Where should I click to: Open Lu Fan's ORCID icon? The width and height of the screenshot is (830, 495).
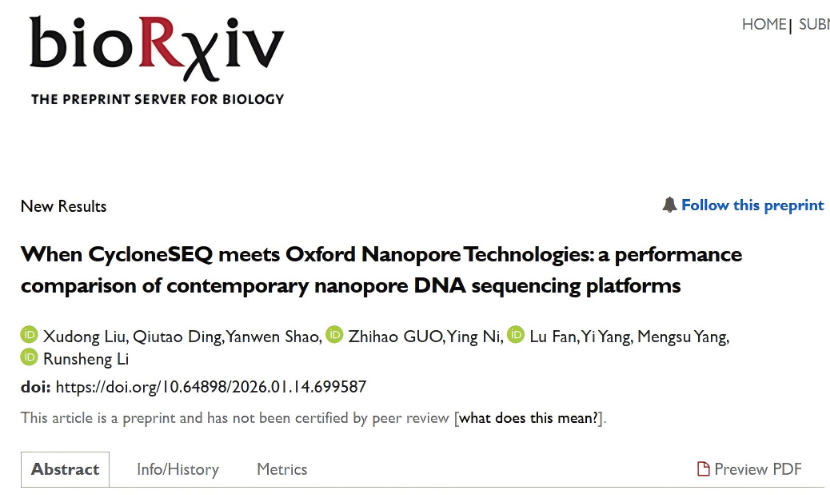[x=516, y=336]
